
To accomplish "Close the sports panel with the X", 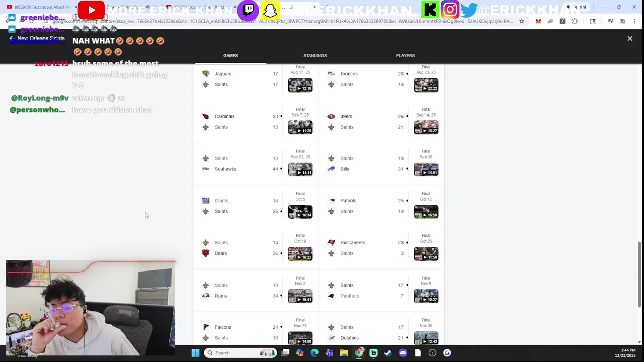I will tap(630, 38).
